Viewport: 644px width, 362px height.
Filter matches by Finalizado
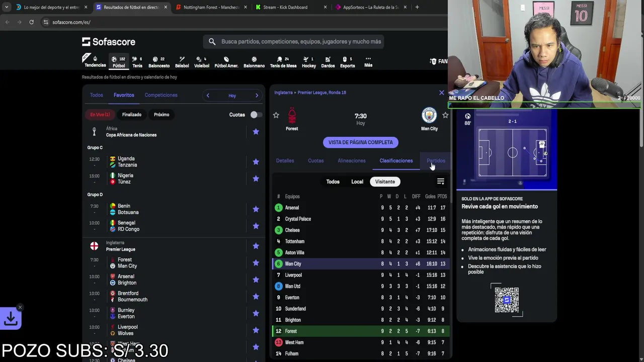(x=132, y=115)
